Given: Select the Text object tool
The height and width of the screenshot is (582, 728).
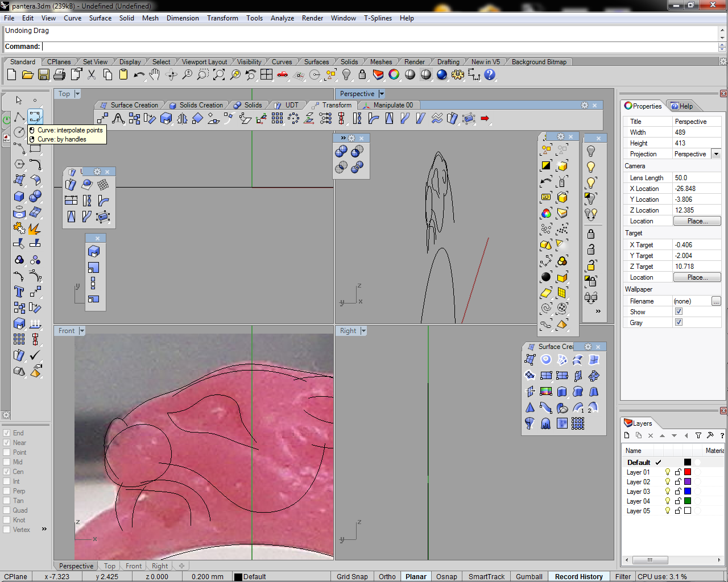Looking at the screenshot, I should pyautogui.click(x=19, y=292).
